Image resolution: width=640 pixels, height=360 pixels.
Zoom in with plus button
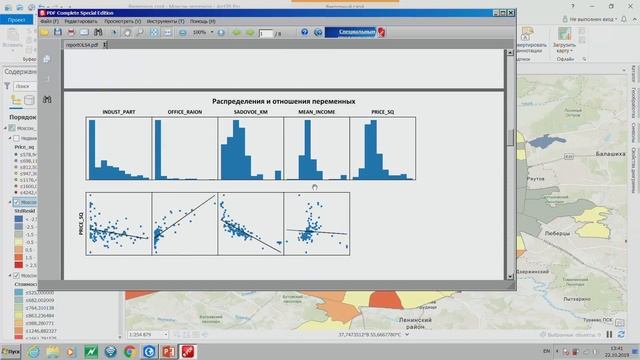click(221, 32)
